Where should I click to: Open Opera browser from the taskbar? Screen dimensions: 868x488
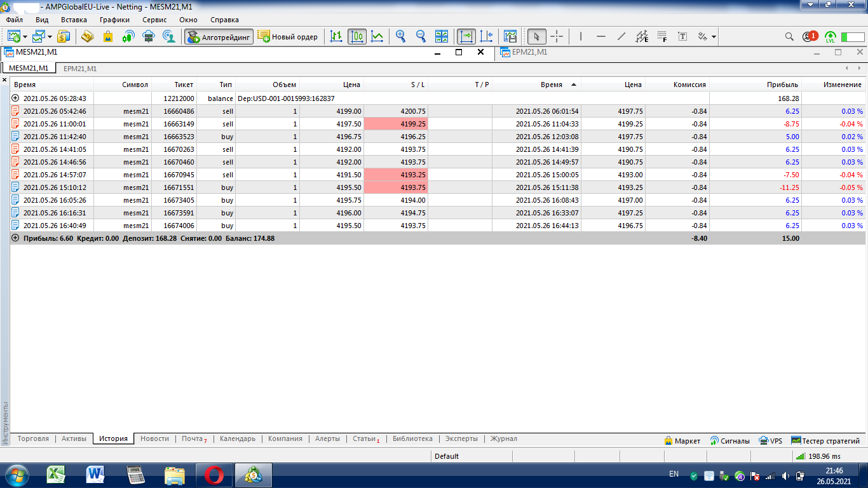tap(214, 475)
